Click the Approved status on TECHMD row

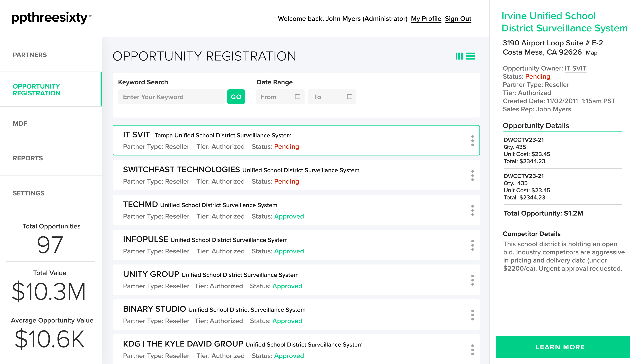tap(289, 217)
